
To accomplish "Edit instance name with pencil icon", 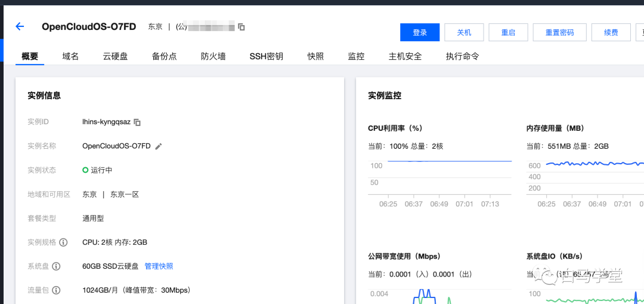I will point(159,146).
